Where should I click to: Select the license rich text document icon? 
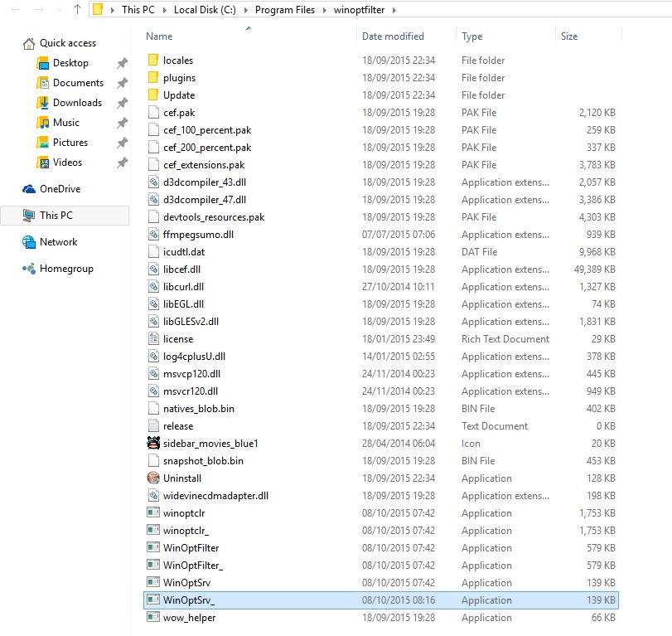(x=152, y=339)
